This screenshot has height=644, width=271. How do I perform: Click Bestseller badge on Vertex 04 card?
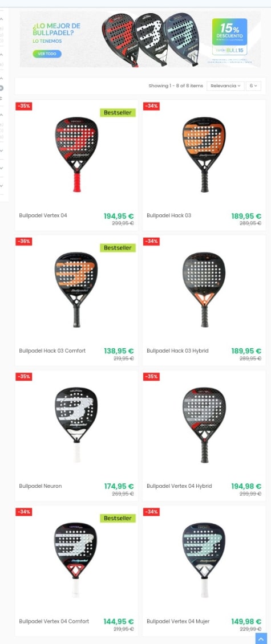(118, 112)
